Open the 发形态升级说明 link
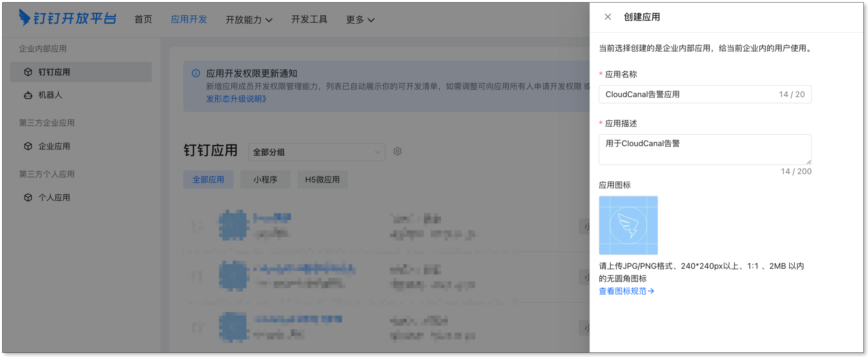Screen dimensions: 868x357 236,99
